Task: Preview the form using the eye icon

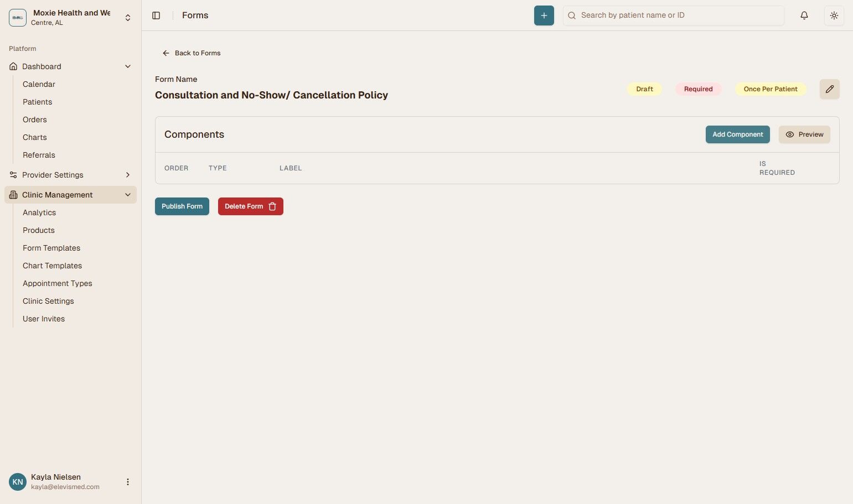Action: [790, 134]
